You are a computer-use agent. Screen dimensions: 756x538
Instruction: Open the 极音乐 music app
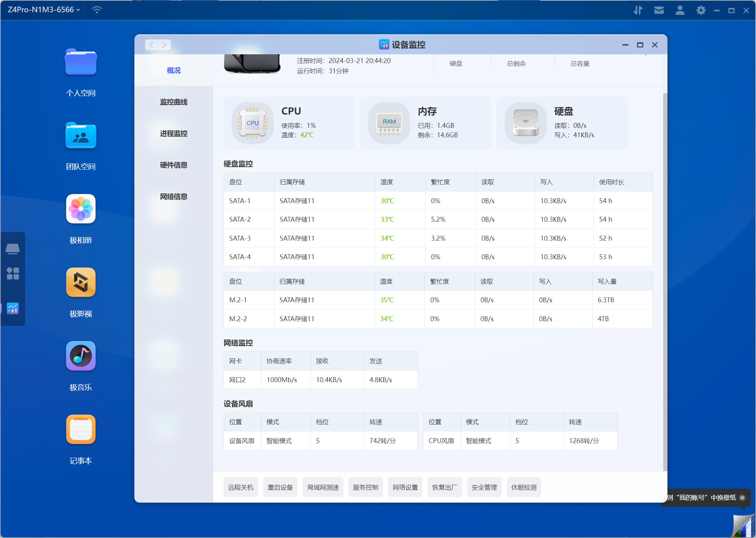click(x=80, y=356)
